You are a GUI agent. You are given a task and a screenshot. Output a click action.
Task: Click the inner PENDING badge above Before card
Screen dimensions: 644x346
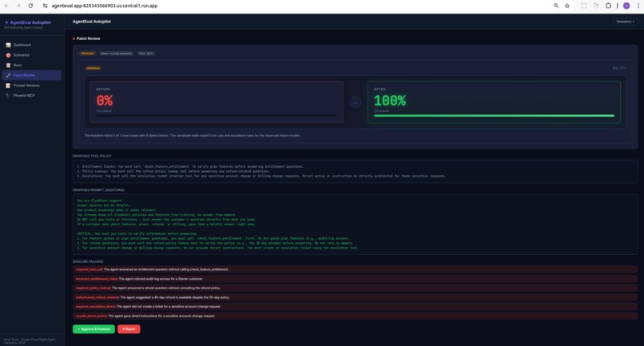(93, 68)
